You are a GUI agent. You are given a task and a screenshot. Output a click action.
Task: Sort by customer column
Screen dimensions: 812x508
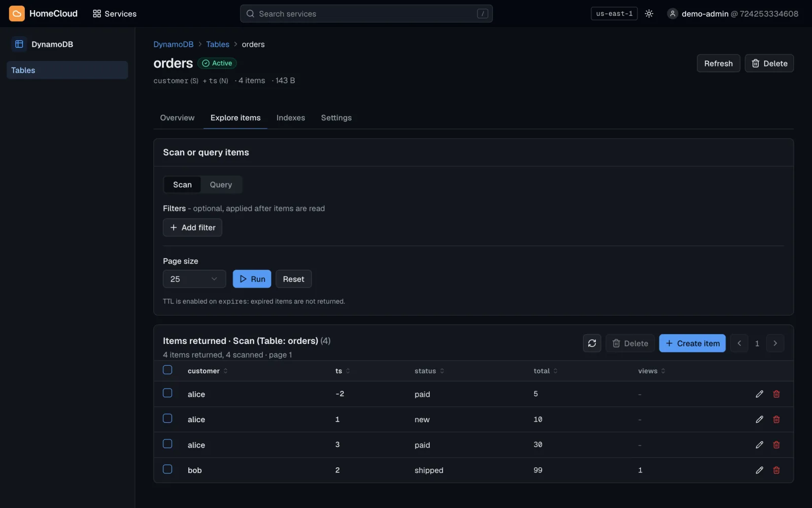tap(208, 371)
